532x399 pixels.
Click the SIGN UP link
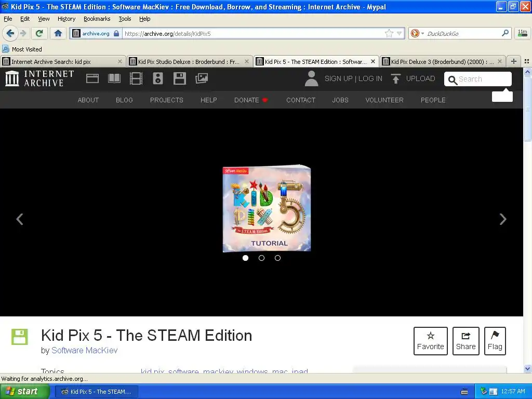point(339,79)
